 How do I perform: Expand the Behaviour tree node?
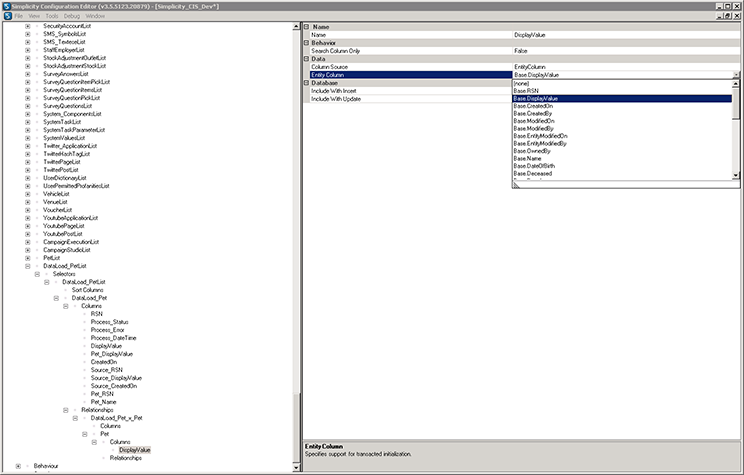pos(18,466)
